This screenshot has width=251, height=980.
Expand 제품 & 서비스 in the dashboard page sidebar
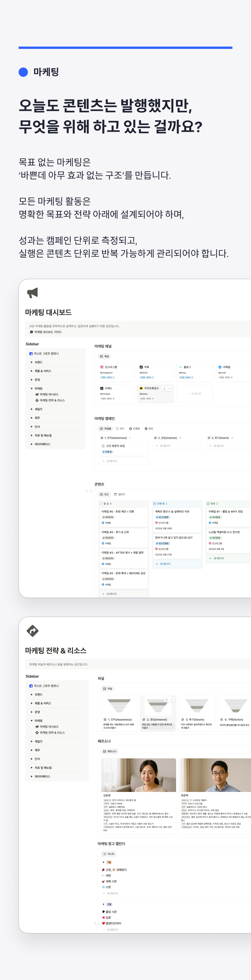tap(32, 371)
